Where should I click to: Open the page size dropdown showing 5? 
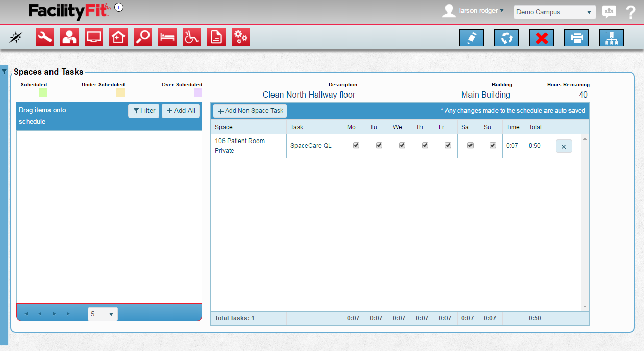point(103,314)
